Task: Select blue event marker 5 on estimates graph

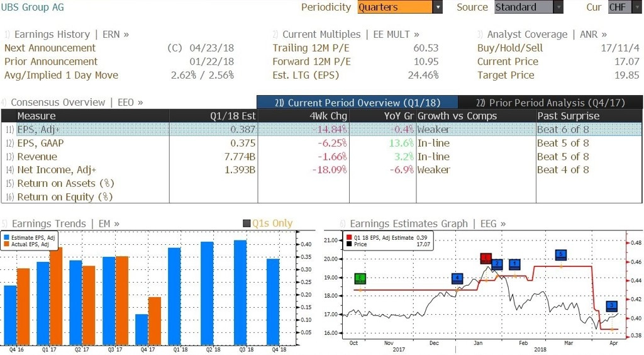Action: [x=561, y=255]
